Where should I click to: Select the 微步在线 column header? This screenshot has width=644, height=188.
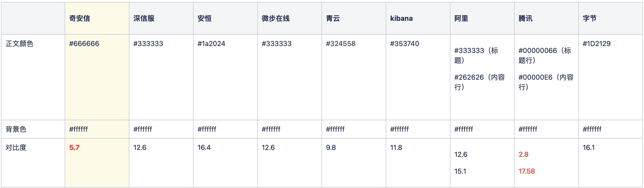point(276,18)
